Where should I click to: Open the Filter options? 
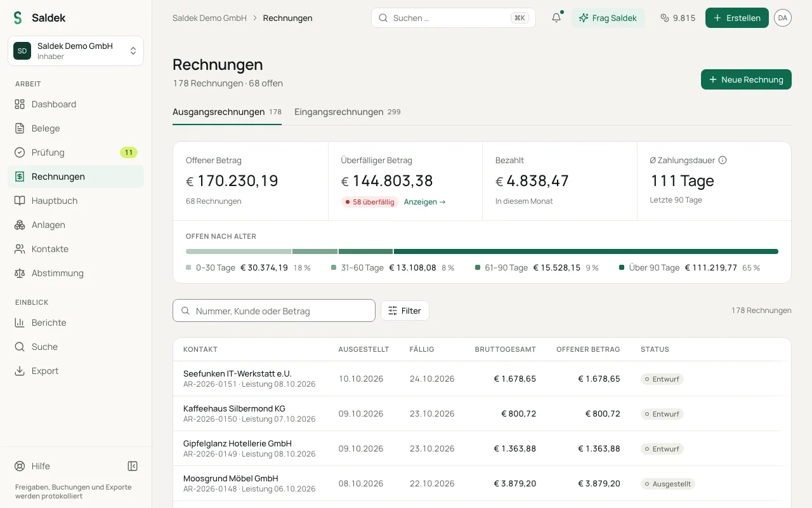click(x=405, y=311)
